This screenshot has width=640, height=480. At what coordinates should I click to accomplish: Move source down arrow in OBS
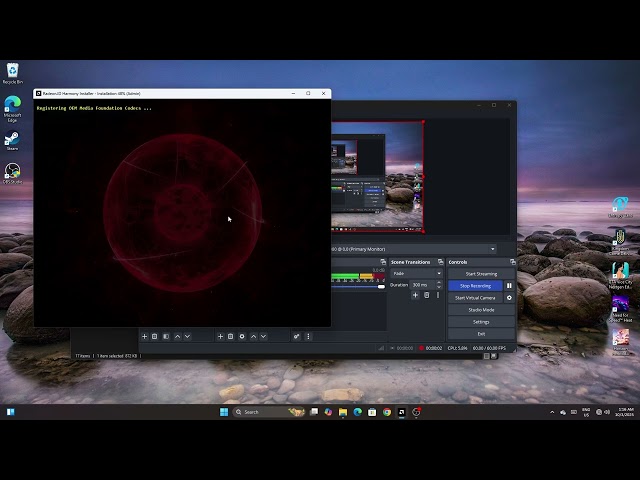click(264, 336)
